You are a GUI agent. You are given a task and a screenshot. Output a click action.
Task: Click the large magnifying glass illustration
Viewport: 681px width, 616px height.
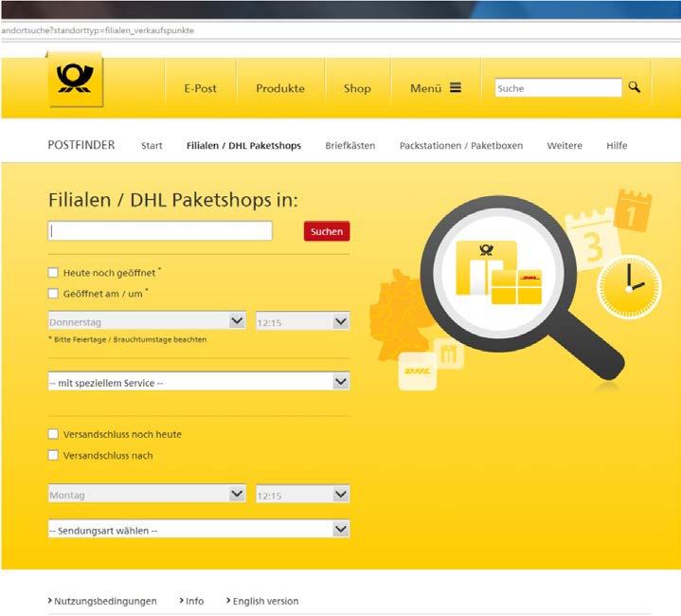tap(521, 287)
